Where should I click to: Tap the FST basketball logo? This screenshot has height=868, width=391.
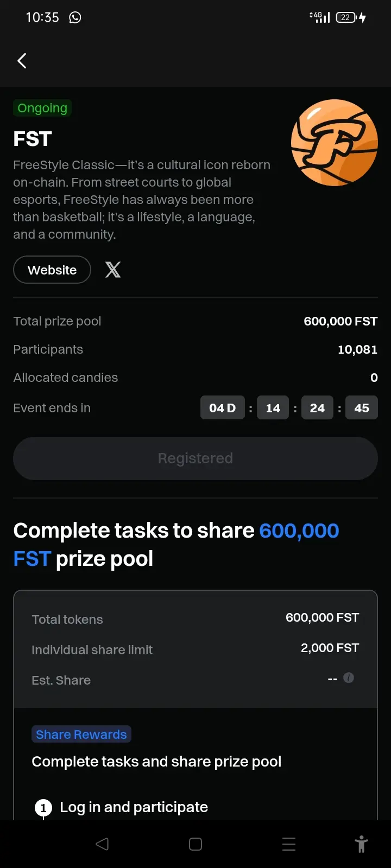335,143
